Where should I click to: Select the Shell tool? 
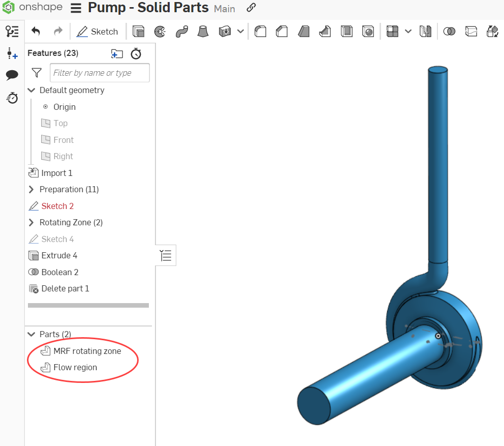(x=346, y=32)
